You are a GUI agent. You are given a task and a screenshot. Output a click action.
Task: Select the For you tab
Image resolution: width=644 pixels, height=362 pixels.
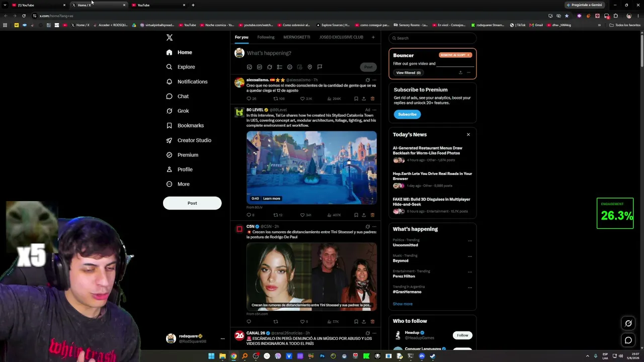coord(242,37)
